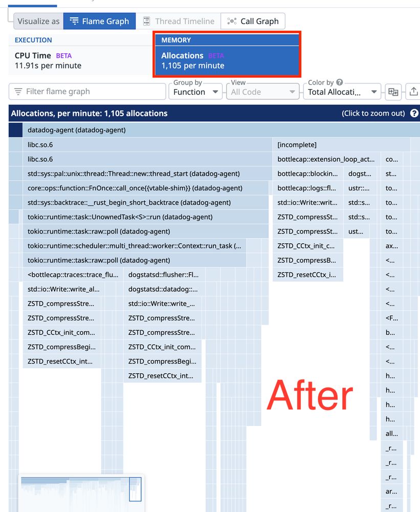The image size is (420, 512).
Task: Switch to Thread Timeline view
Action: coord(178,21)
